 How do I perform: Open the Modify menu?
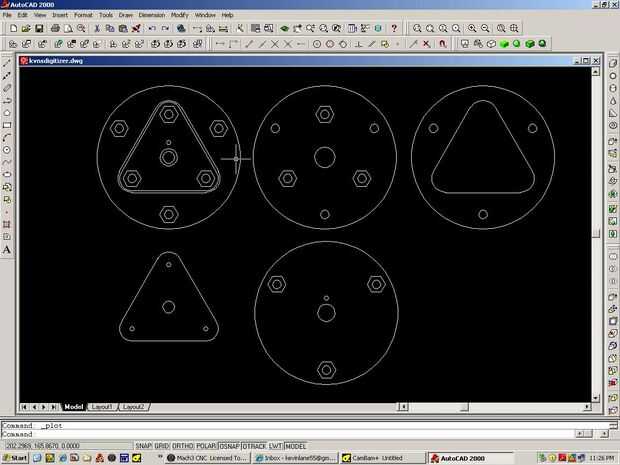(x=180, y=15)
